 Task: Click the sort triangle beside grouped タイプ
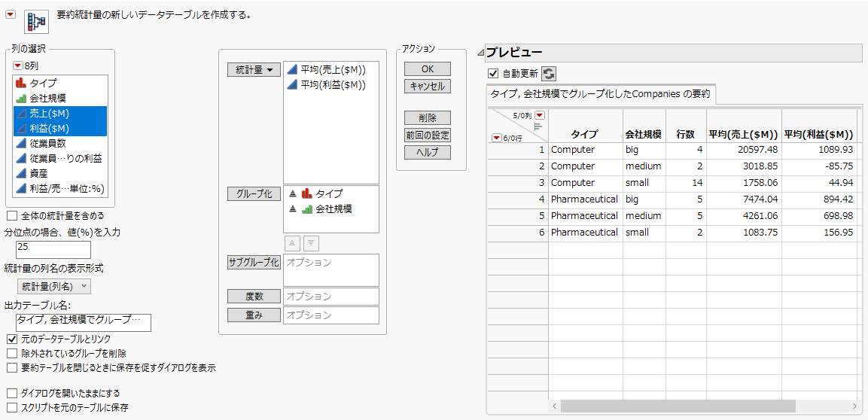click(x=293, y=194)
